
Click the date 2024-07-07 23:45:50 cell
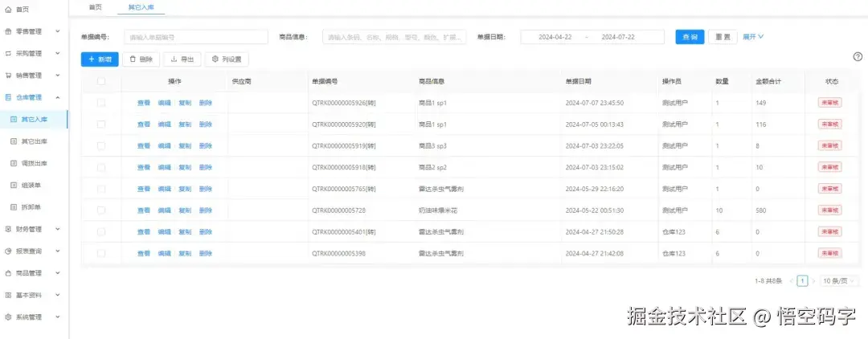[x=595, y=103]
